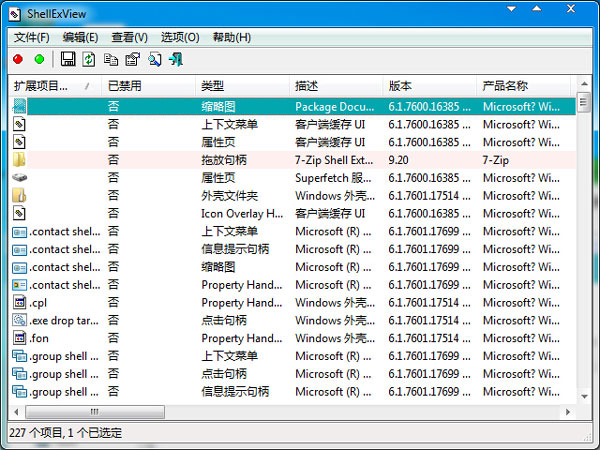
Task: Open the 文件(F) menu
Action: (31, 37)
